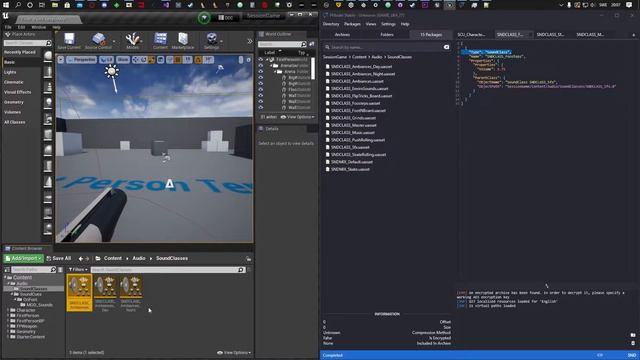Click the Content breadcrumb in Content Browser
The image size is (640, 360).
click(x=113, y=258)
